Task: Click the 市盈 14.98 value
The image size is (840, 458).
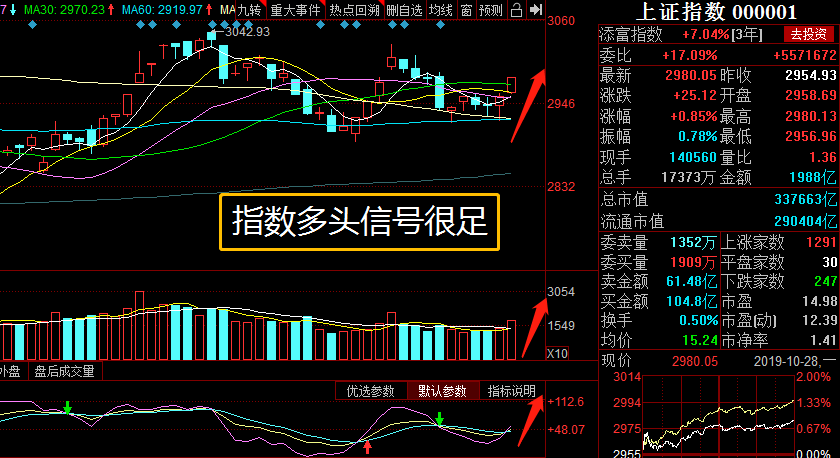Action: pyautogui.click(x=820, y=301)
